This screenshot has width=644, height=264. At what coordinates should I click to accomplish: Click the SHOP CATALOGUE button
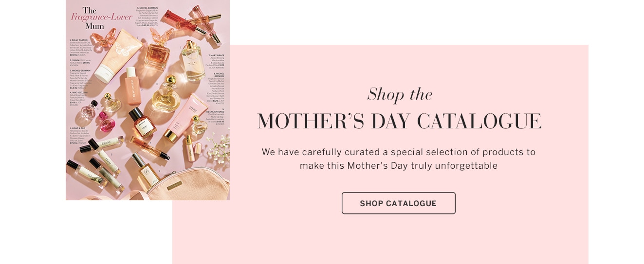[398, 203]
